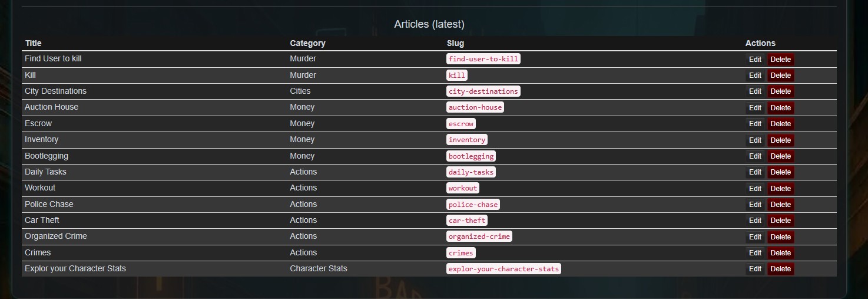Delete the Explor your Character Stats article
Image resolution: width=868 pixels, height=299 pixels.
tap(780, 269)
